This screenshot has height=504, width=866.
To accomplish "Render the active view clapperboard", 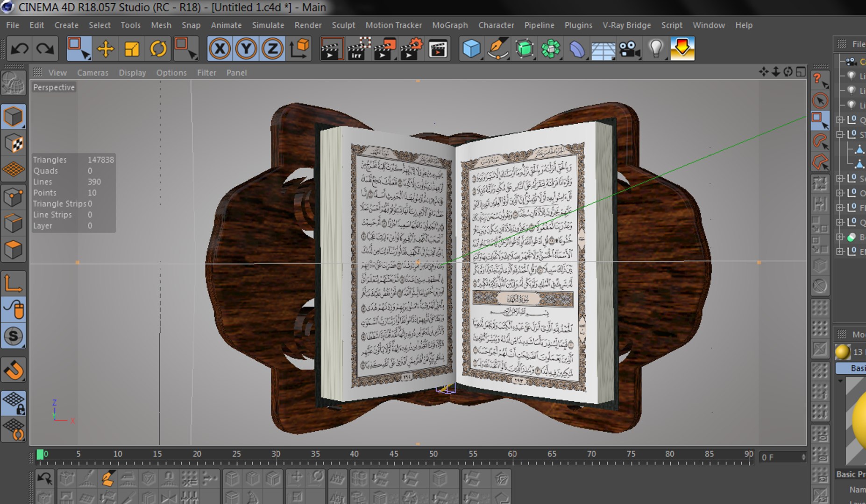I will click(332, 49).
